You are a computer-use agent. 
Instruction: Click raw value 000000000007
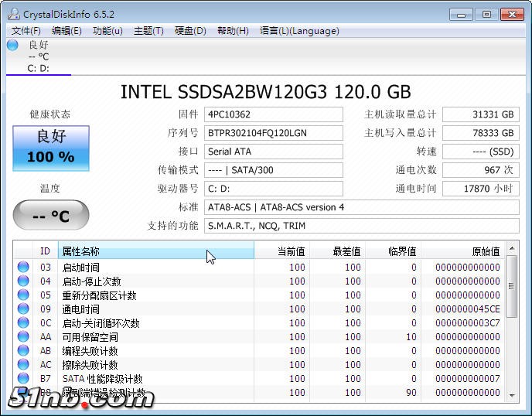[x=468, y=379]
